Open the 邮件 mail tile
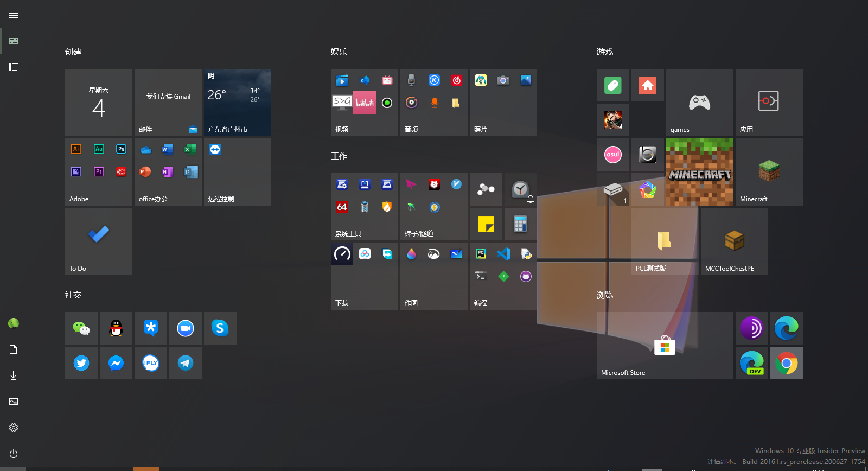 [x=168, y=103]
